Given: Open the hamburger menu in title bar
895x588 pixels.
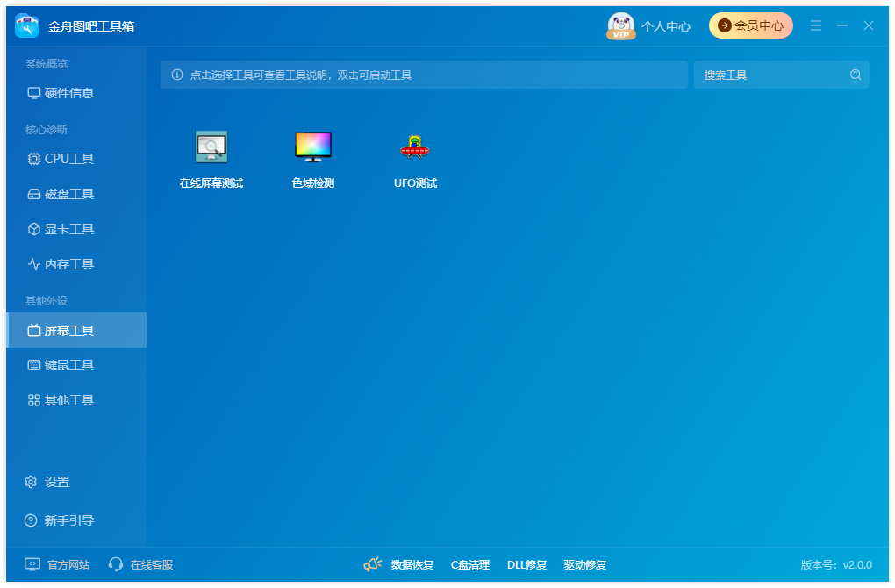Looking at the screenshot, I should point(816,25).
